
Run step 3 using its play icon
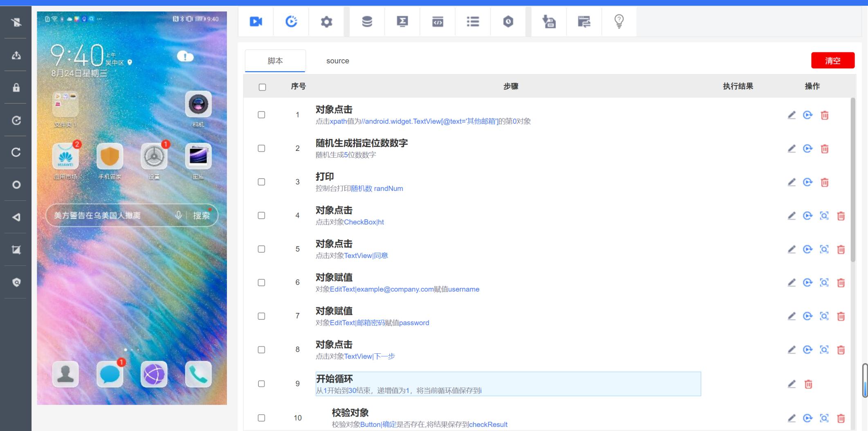coord(807,182)
